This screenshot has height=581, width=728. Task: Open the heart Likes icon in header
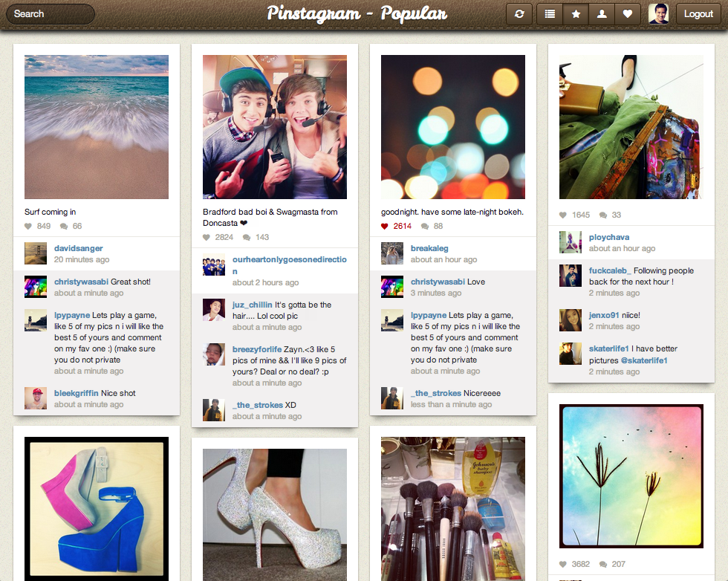point(628,14)
